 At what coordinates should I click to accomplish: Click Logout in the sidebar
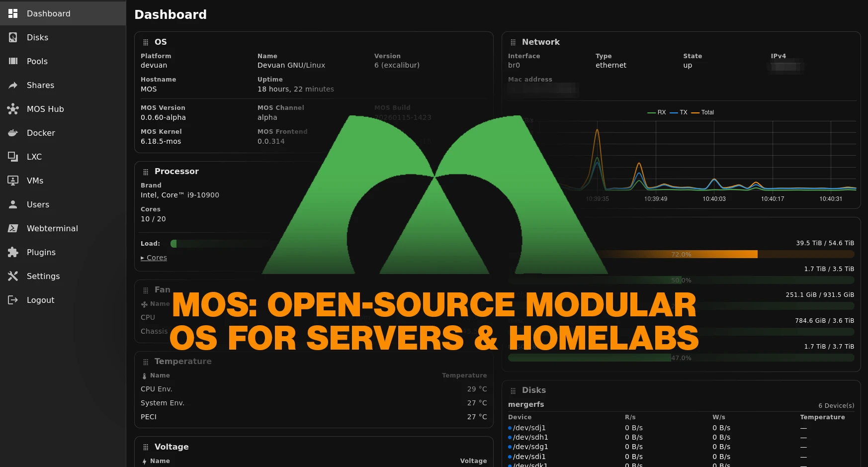point(40,300)
